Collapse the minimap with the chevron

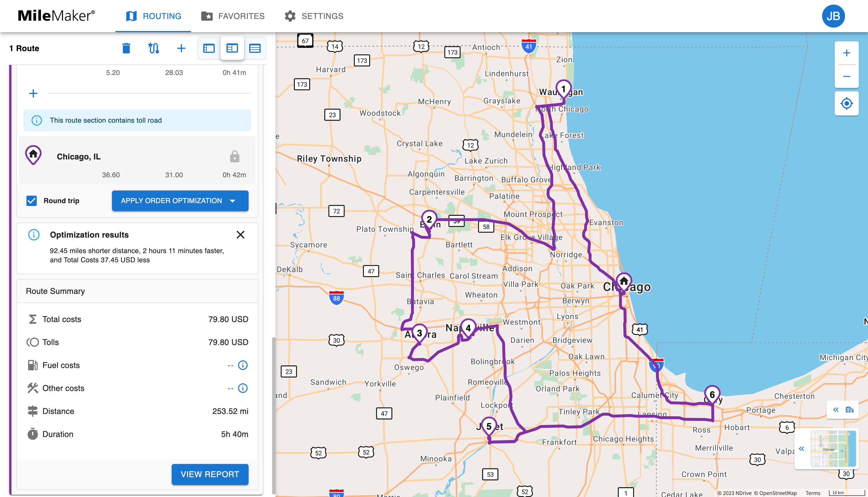pos(801,449)
